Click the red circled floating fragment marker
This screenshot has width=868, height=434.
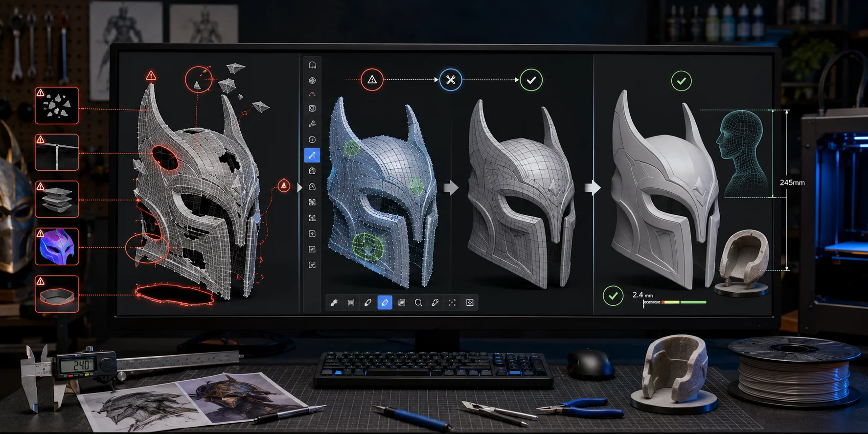click(x=199, y=80)
